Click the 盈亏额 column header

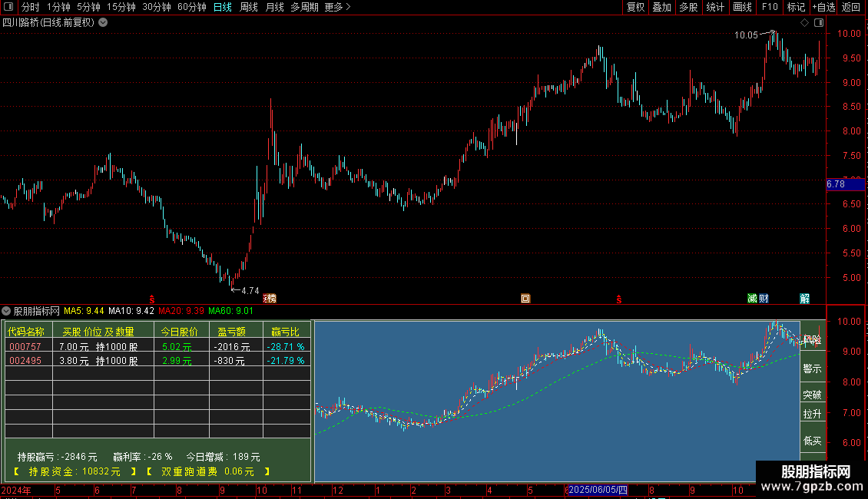[x=231, y=332]
